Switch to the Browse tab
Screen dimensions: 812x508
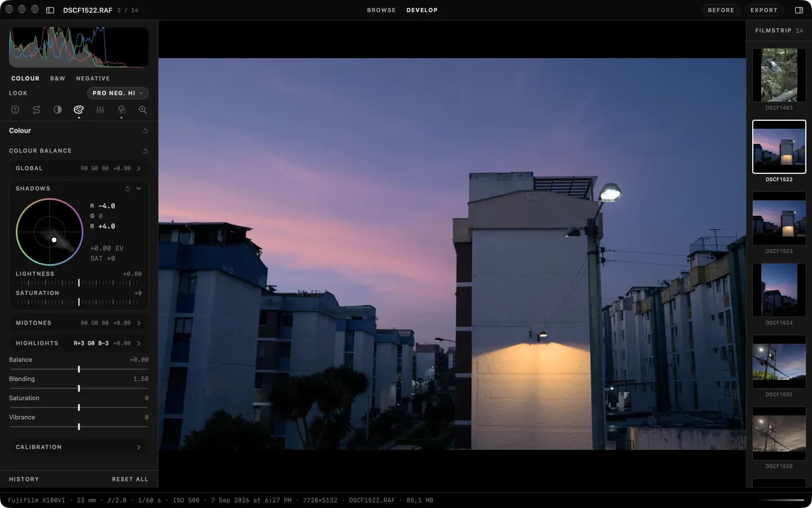pos(381,10)
